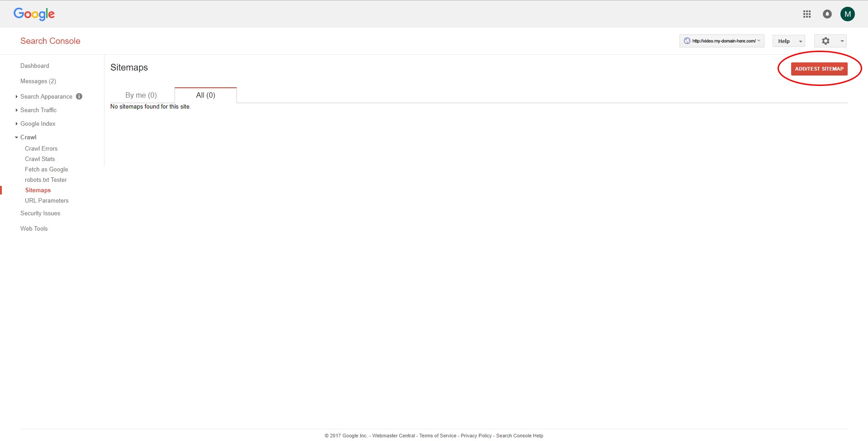Open the site selector dropdown for video.my-domain-here.com
This screenshot has height=441, width=868.
722,41
